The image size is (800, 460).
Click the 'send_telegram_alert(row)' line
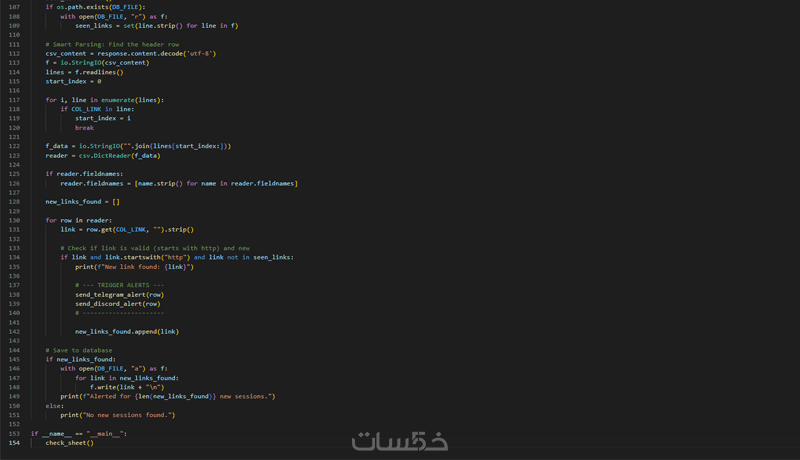click(119, 295)
